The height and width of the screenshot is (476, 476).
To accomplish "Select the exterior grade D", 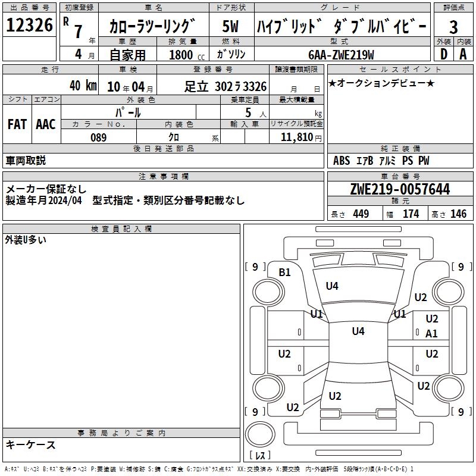I will (444, 54).
